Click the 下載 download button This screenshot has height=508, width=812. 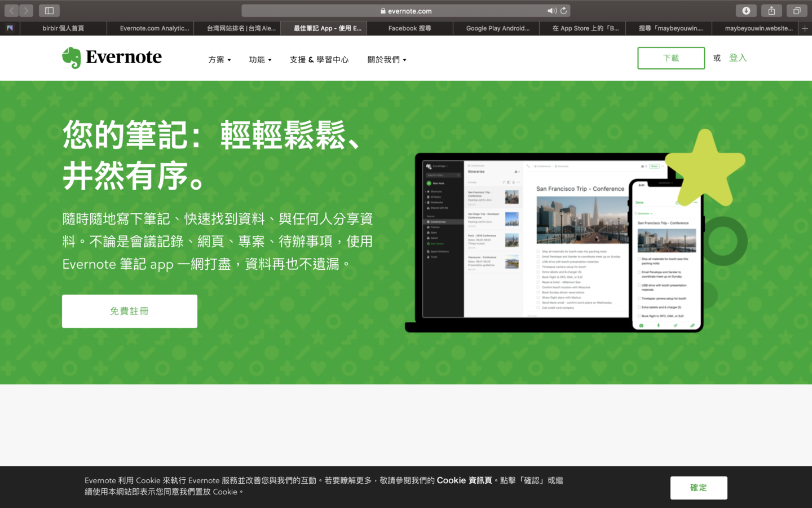pos(671,58)
